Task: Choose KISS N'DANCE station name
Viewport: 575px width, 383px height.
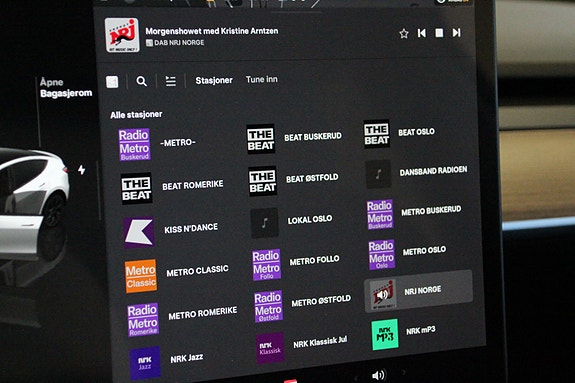Action: [191, 229]
